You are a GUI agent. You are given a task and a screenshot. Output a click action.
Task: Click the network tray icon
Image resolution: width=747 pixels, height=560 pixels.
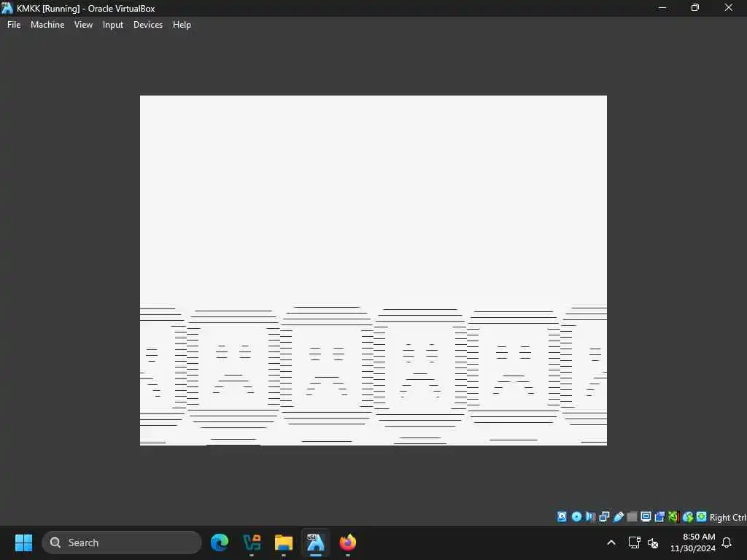(634, 542)
